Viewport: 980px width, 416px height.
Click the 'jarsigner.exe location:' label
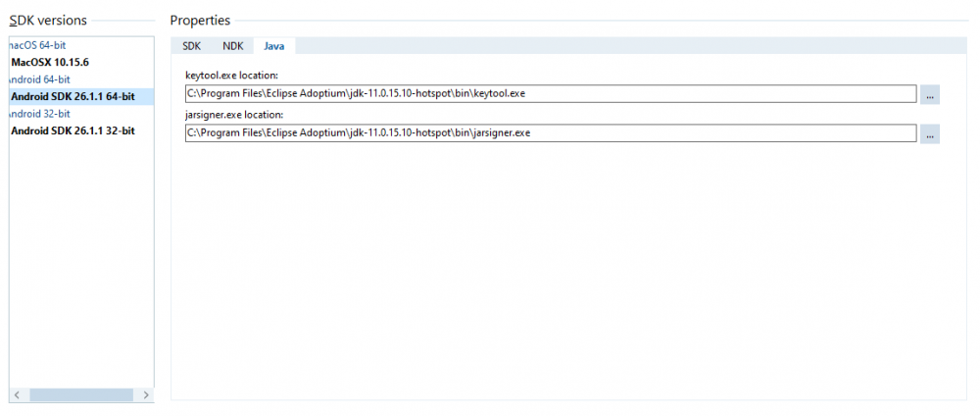click(234, 115)
